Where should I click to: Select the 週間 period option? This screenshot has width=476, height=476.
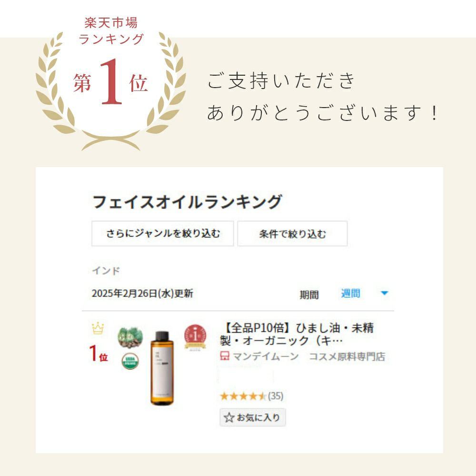[351, 293]
